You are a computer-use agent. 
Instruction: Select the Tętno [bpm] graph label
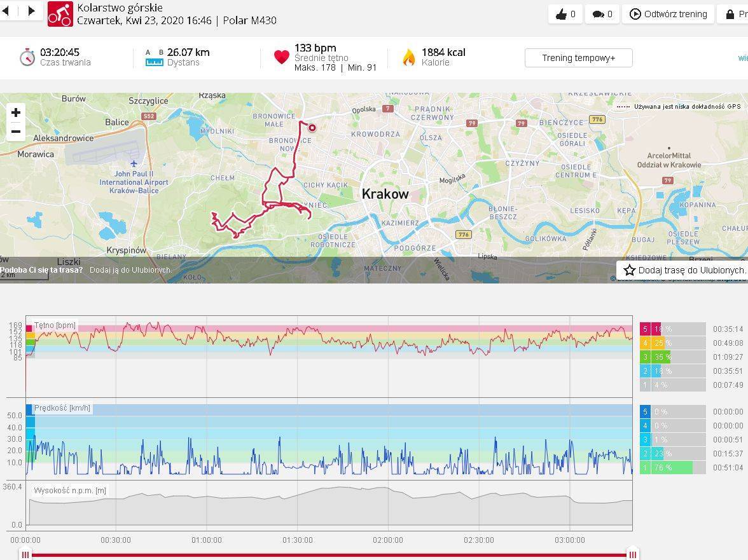click(55, 325)
